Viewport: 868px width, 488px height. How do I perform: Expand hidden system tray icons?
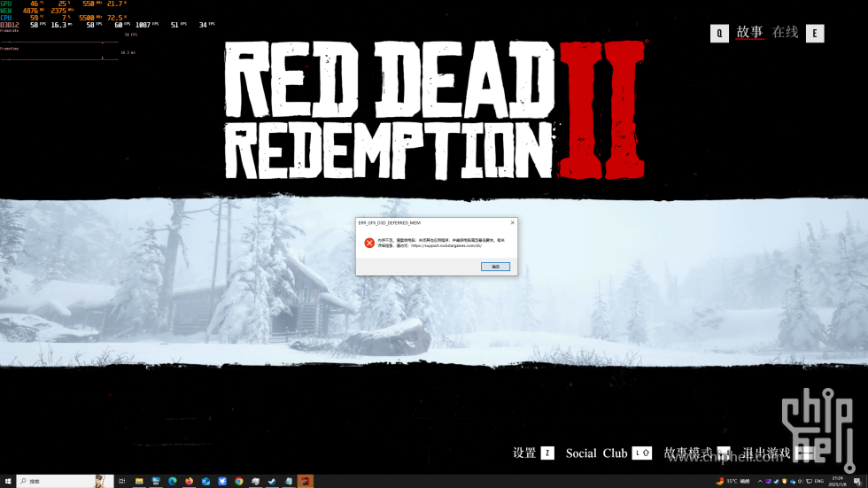(x=760, y=482)
